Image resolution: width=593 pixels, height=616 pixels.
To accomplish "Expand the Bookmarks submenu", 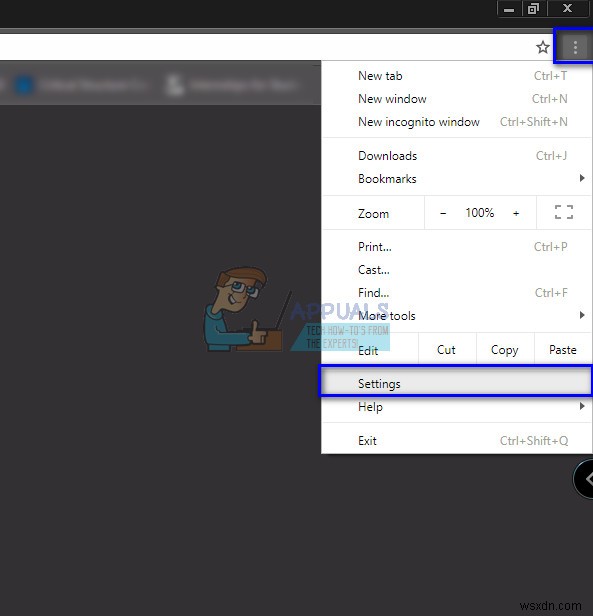I will coord(457,179).
